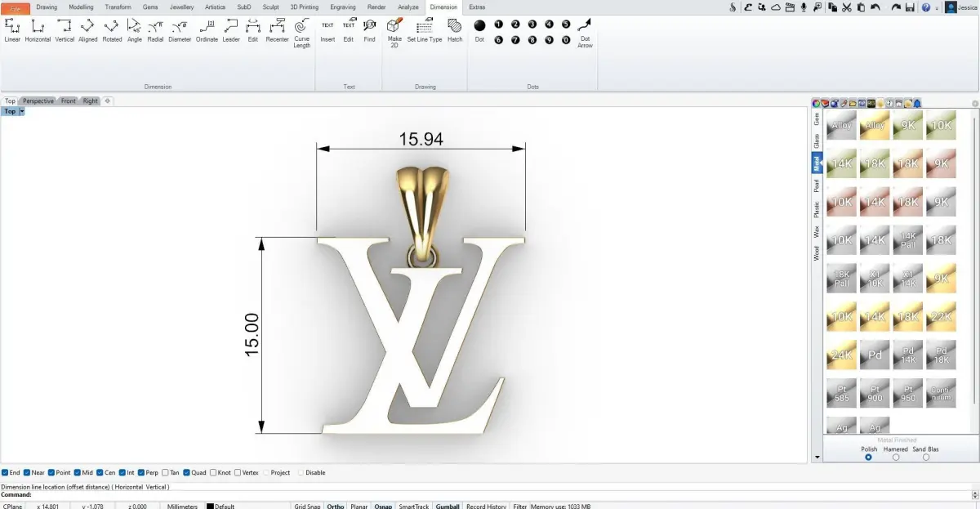
Task: Open the Pearl materials side tab
Action: 816,185
